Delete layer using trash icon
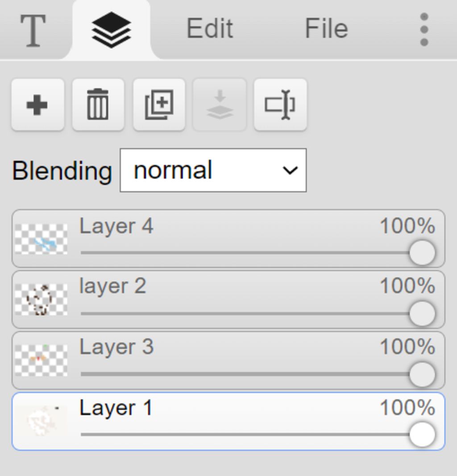 coord(98,105)
